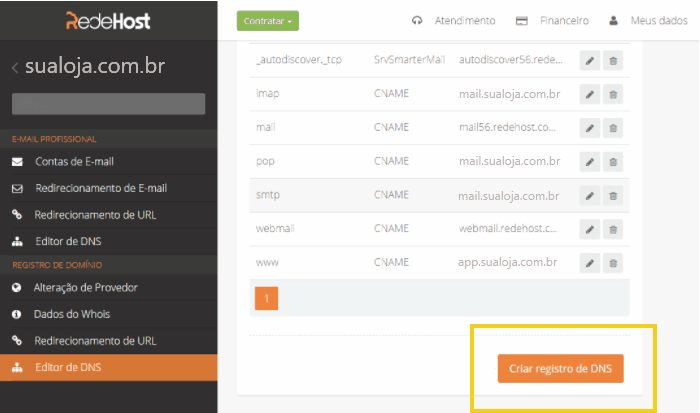Go to page 1 of records
The image size is (700, 413).
(266, 297)
